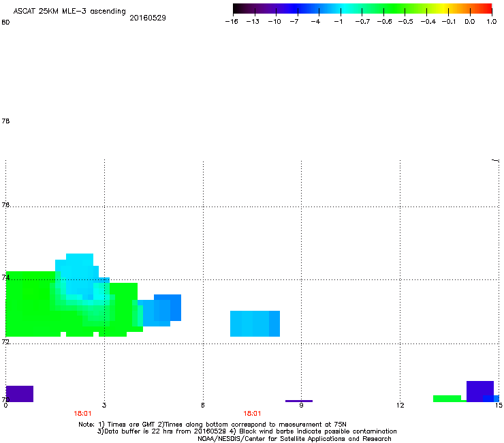Click the latitude 76 axis label
The image size is (504, 443).
5,204
